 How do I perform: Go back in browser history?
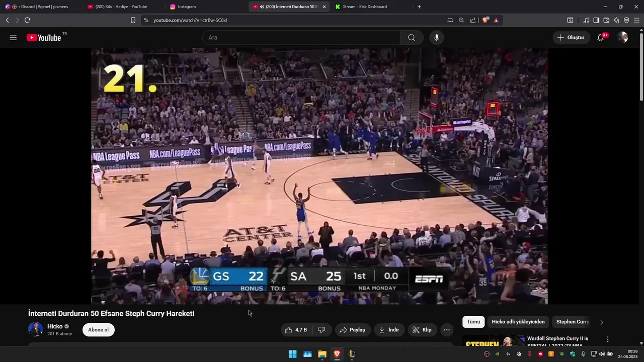tap(7, 20)
